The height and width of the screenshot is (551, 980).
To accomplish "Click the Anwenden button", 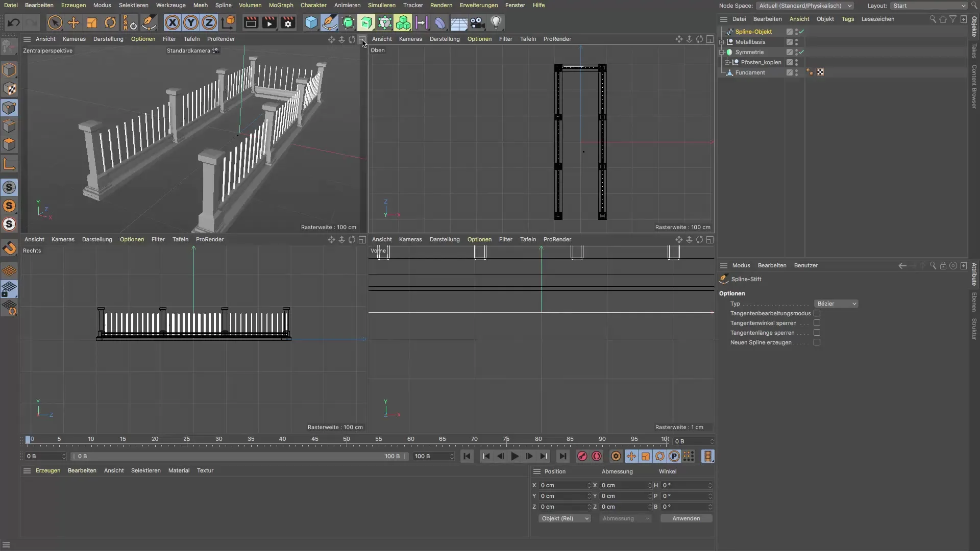I will (686, 518).
